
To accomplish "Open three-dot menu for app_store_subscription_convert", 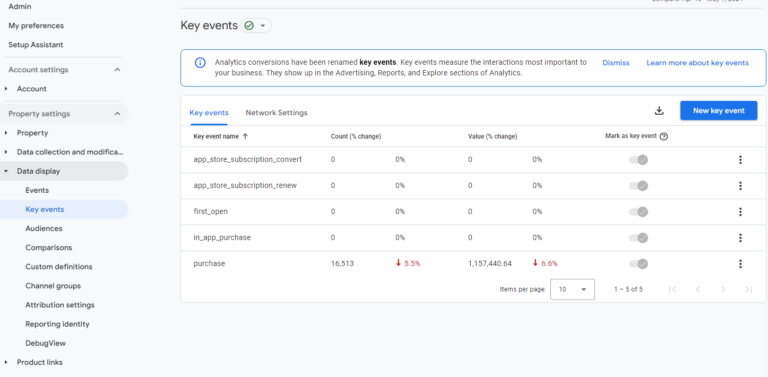I will point(740,160).
